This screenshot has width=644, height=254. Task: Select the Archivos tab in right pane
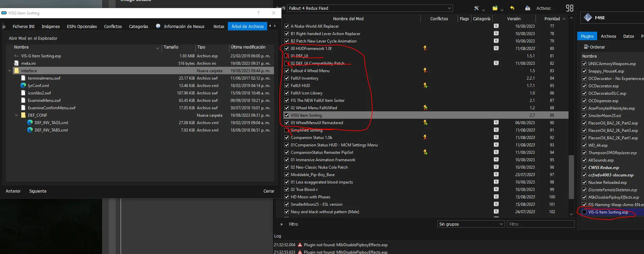[x=608, y=36]
